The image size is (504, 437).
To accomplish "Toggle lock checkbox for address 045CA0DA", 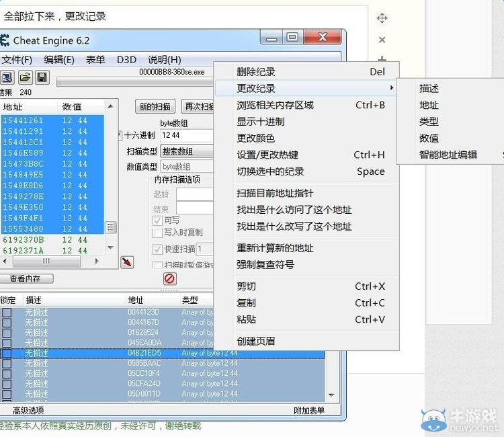I will click(x=7, y=343).
